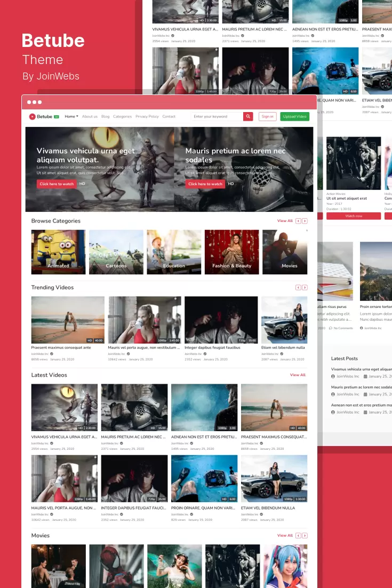Click View All in Latest Videos

[x=298, y=375]
